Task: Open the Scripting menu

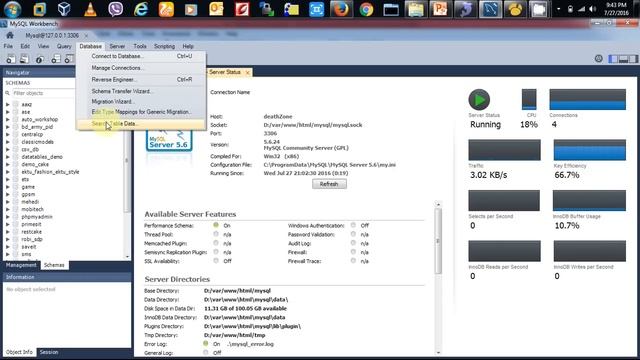Action: (164, 47)
